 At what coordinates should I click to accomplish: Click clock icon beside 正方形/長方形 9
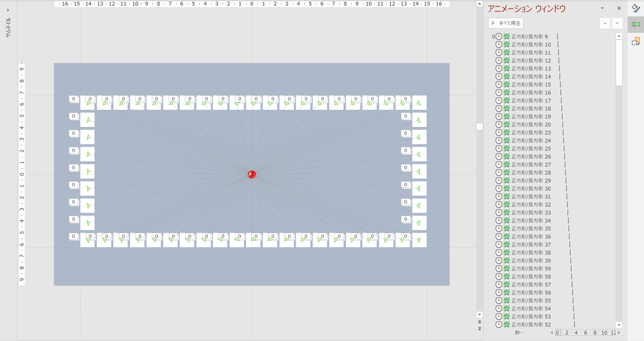[499, 36]
